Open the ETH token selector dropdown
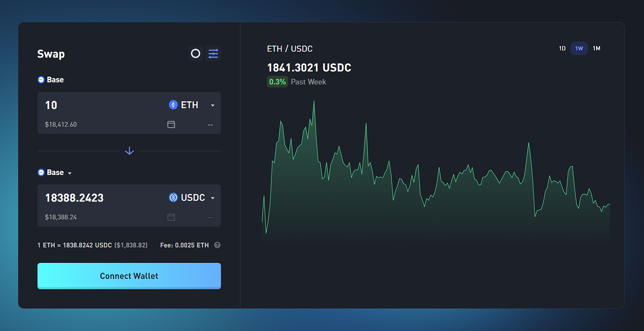Viewport: 644px width, 331px height. (x=212, y=105)
